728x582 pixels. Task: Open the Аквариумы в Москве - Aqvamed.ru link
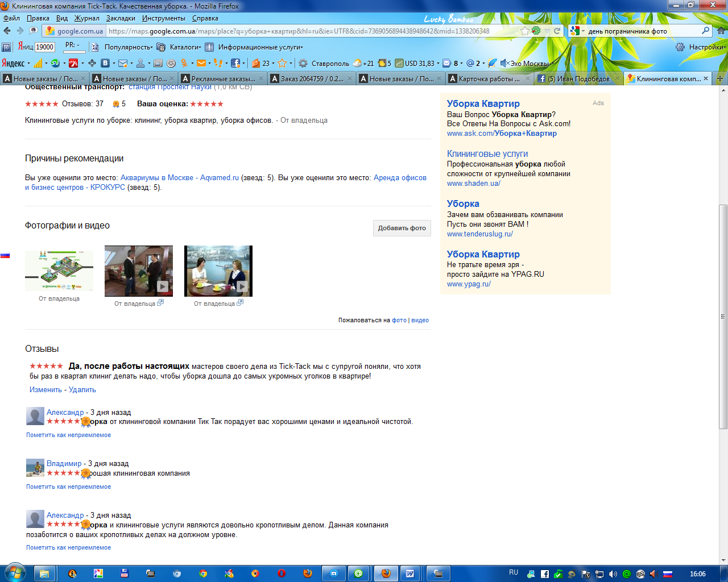click(180, 177)
